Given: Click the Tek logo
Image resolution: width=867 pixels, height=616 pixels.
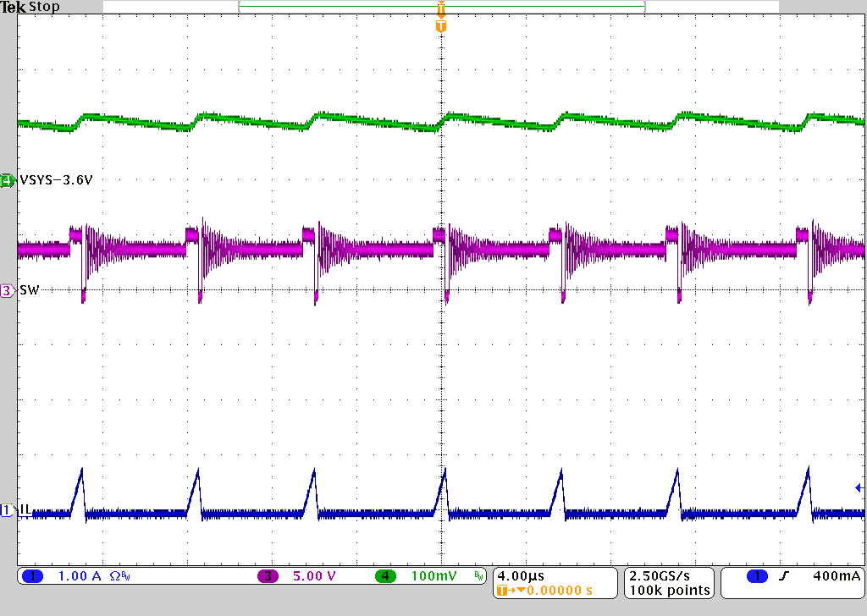Looking at the screenshot, I should coord(12,7).
